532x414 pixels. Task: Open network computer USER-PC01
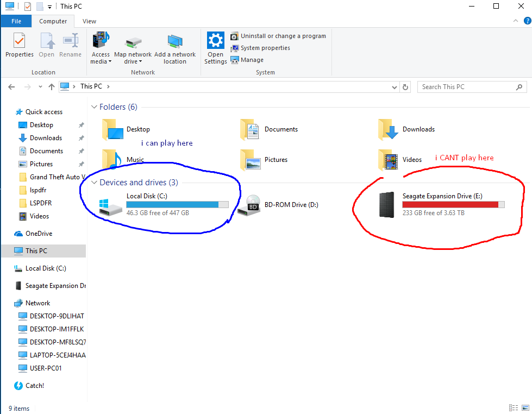[x=46, y=368]
